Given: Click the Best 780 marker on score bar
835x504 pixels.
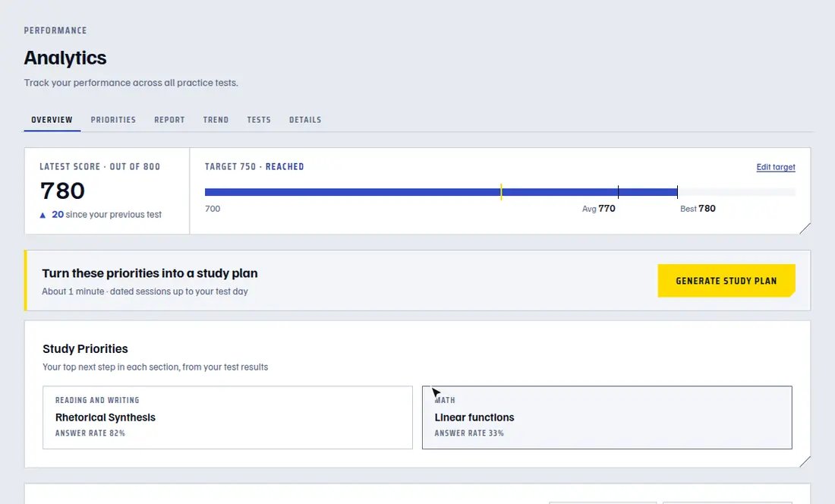Looking at the screenshot, I should point(677,191).
